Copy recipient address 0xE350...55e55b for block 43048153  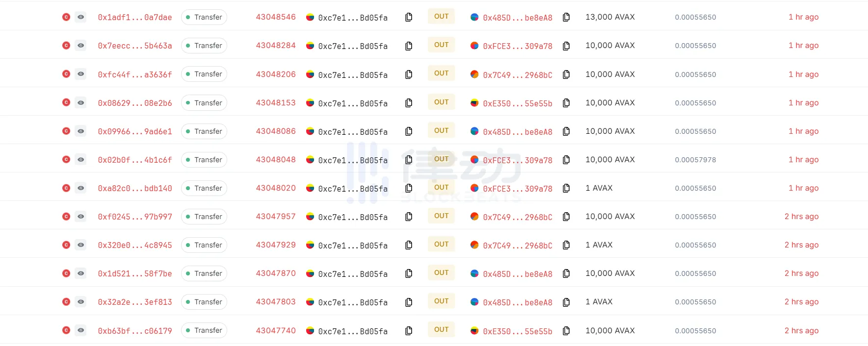(566, 103)
